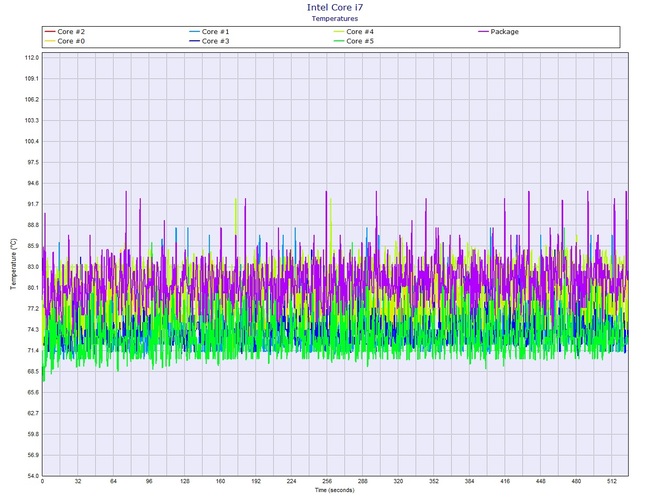The height and width of the screenshot is (502, 670).
Task: Click the 384 tick on time axis
Action: click(469, 481)
